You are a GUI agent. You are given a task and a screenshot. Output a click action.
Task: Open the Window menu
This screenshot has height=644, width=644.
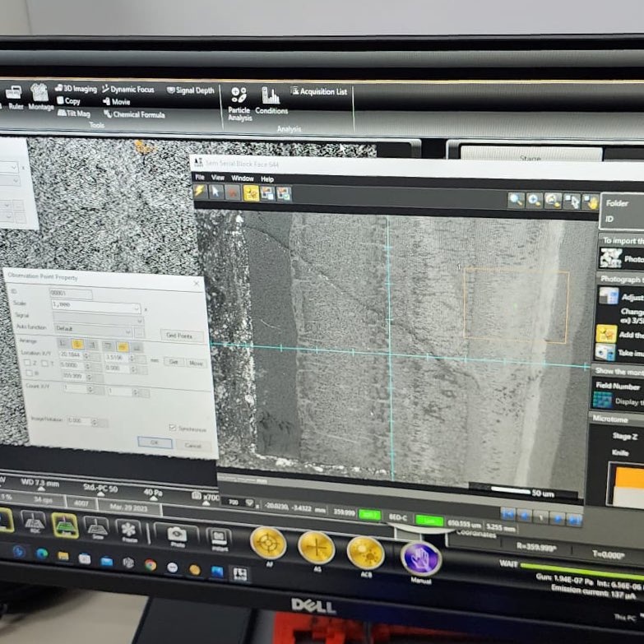click(242, 178)
